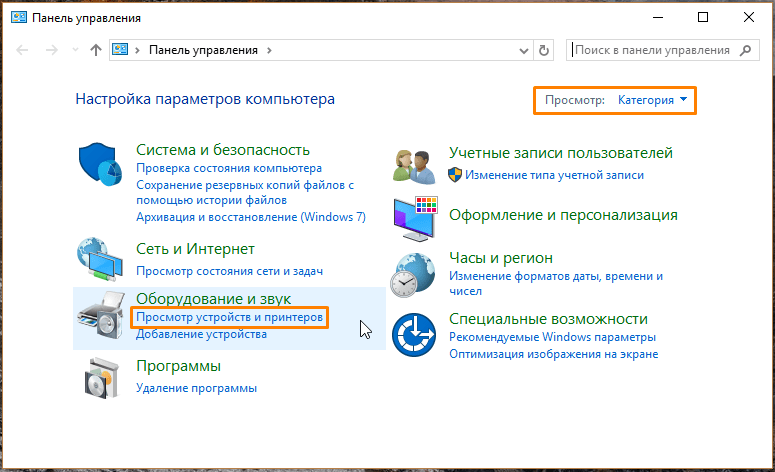
Task: Click the forward arrow navigation button
Action: point(52,50)
